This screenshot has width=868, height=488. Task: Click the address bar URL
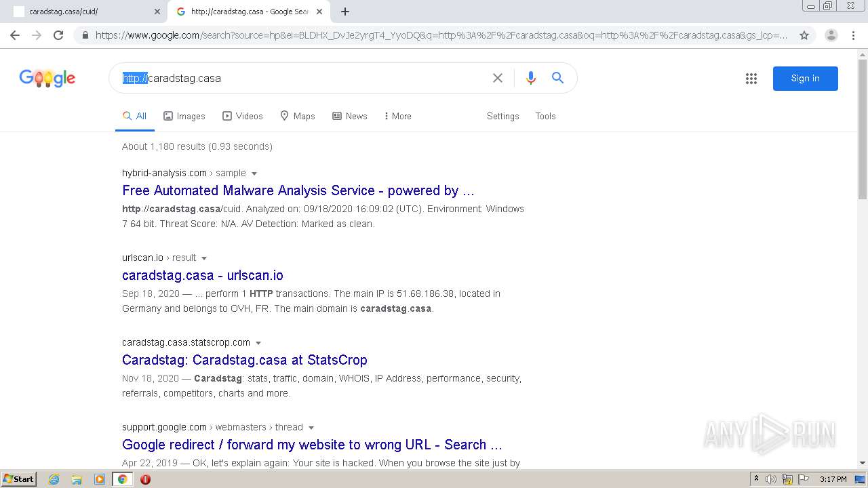(441, 35)
